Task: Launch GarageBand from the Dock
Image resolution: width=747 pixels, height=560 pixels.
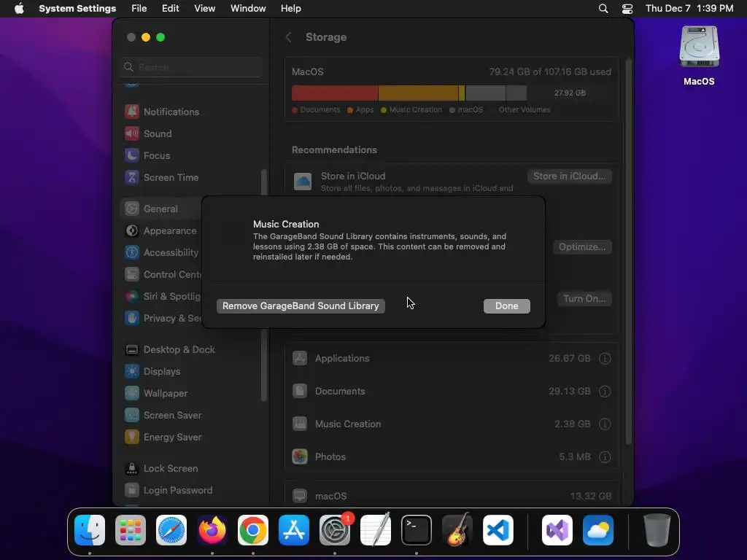Action: (x=457, y=530)
